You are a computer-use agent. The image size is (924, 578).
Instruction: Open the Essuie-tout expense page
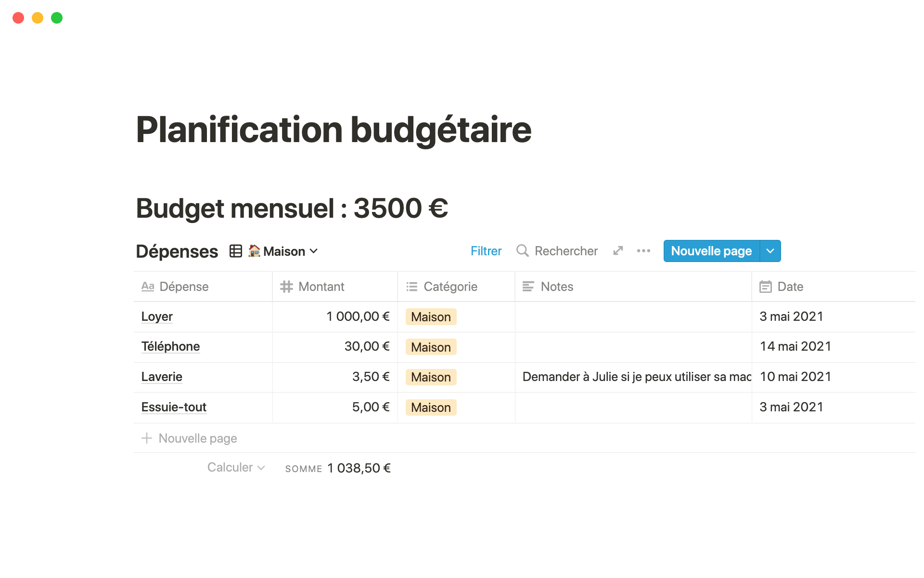coord(174,407)
